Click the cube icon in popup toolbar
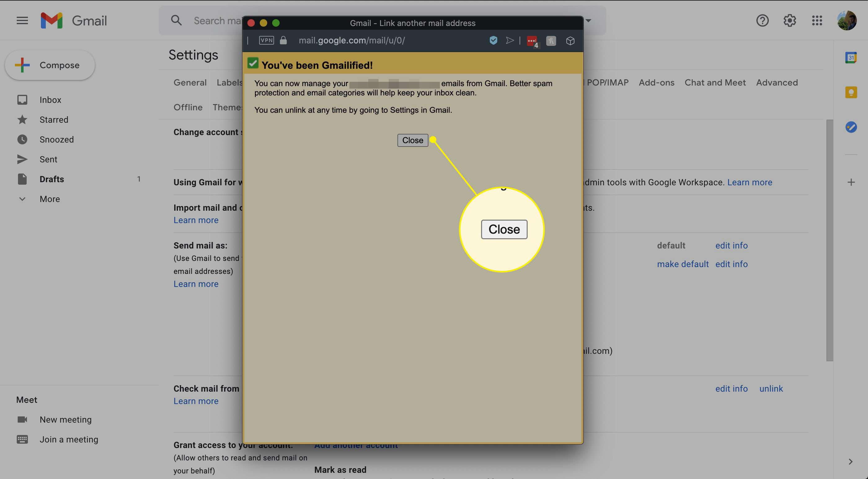The height and width of the screenshot is (479, 868). 570,41
